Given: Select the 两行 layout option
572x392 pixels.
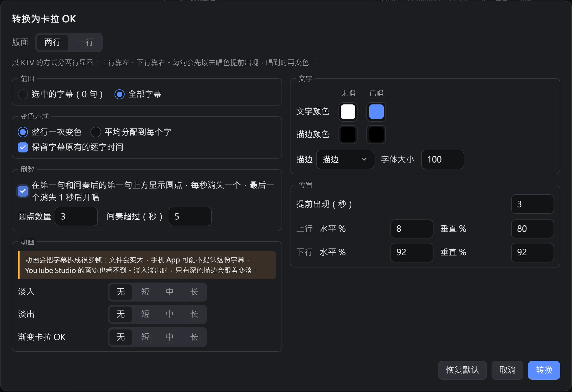Looking at the screenshot, I should [x=53, y=42].
